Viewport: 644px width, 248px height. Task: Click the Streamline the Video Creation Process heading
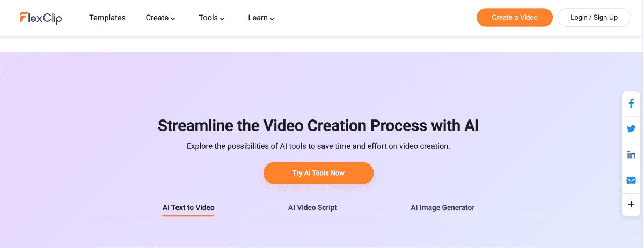(x=318, y=126)
